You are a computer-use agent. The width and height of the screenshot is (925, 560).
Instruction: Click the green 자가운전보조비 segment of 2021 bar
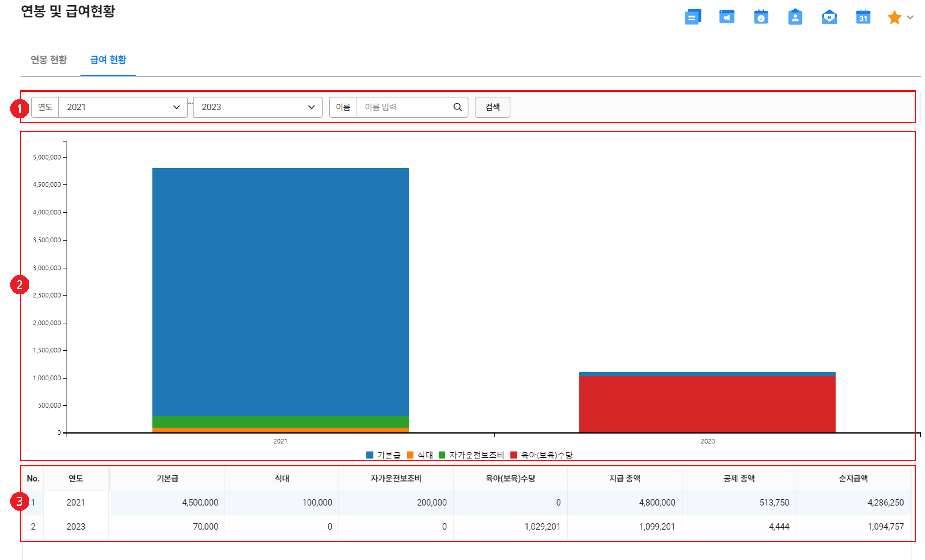tap(280, 422)
